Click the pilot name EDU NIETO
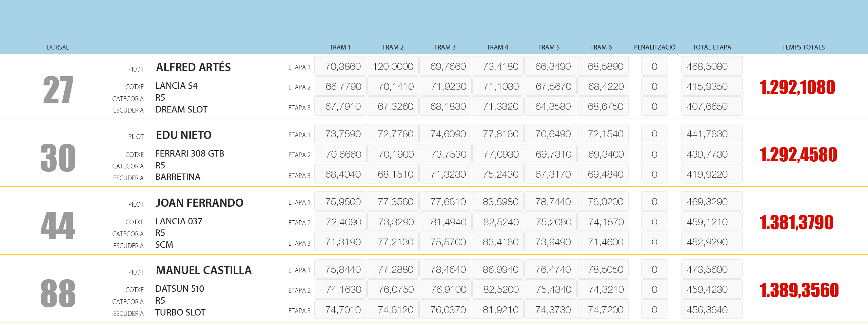Screen dimensions: 868x325 coord(183,135)
